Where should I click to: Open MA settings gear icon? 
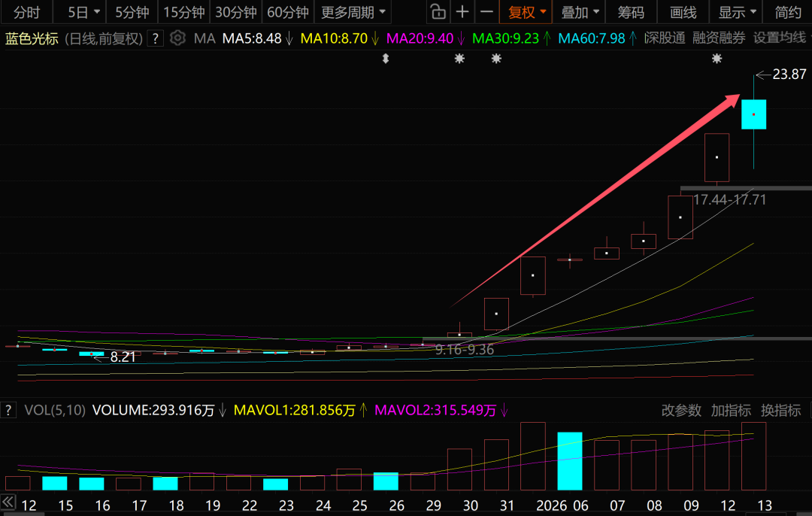point(177,38)
